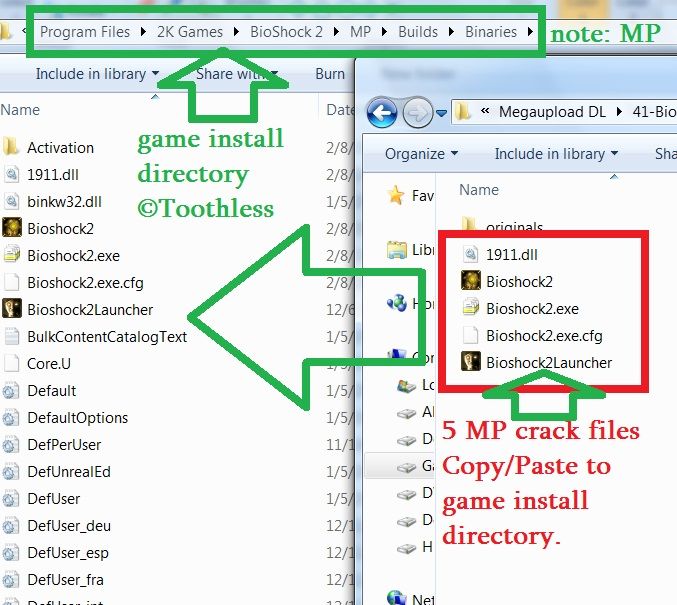Click the 'Activation' folder name

click(x=60, y=148)
